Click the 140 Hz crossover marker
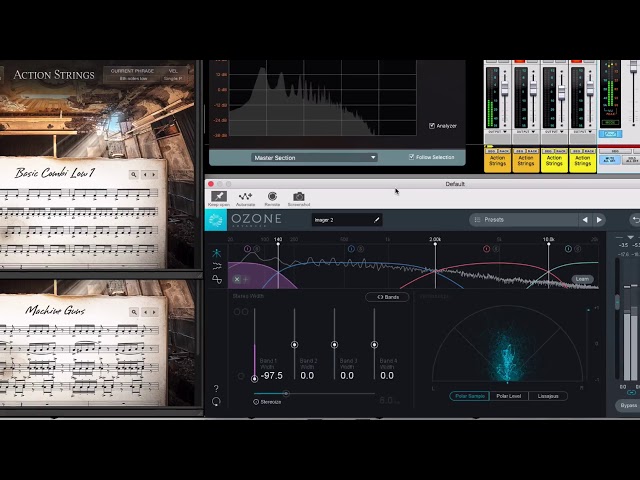The height and width of the screenshot is (480, 640). point(278,242)
